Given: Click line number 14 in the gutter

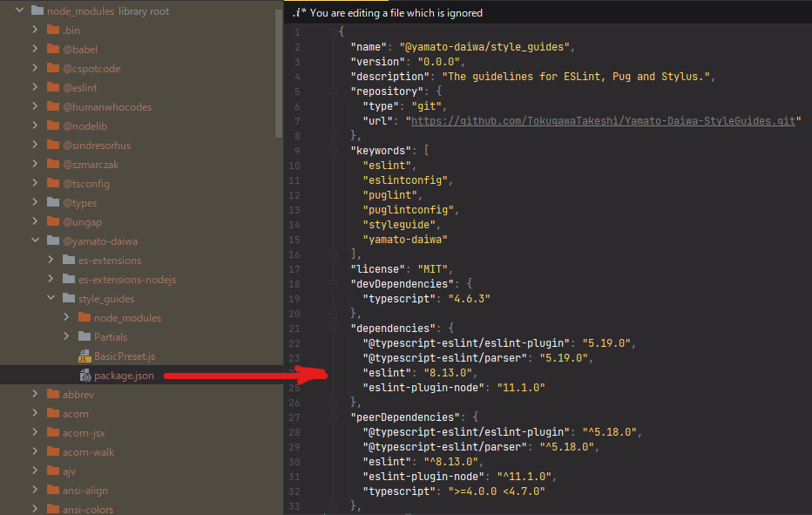Looking at the screenshot, I should coord(294,225).
